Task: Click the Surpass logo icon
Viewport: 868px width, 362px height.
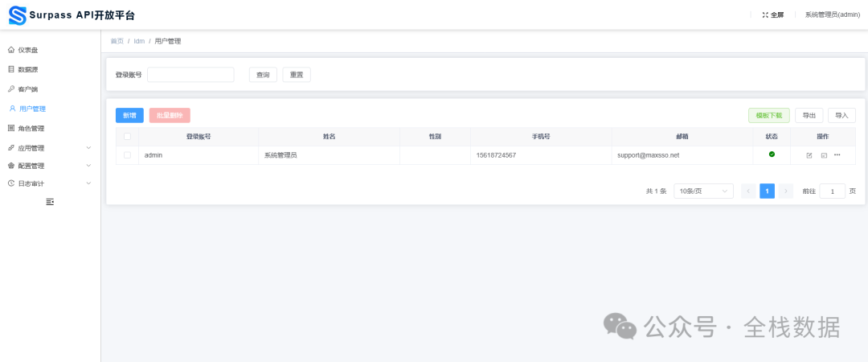Action: tap(17, 14)
